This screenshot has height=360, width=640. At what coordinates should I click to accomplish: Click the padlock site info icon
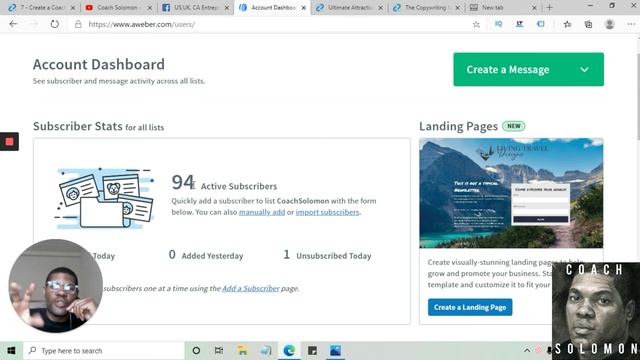tap(78, 24)
